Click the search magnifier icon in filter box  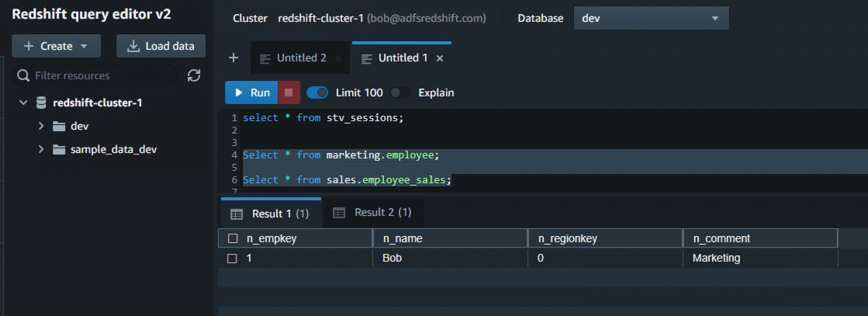(23, 75)
